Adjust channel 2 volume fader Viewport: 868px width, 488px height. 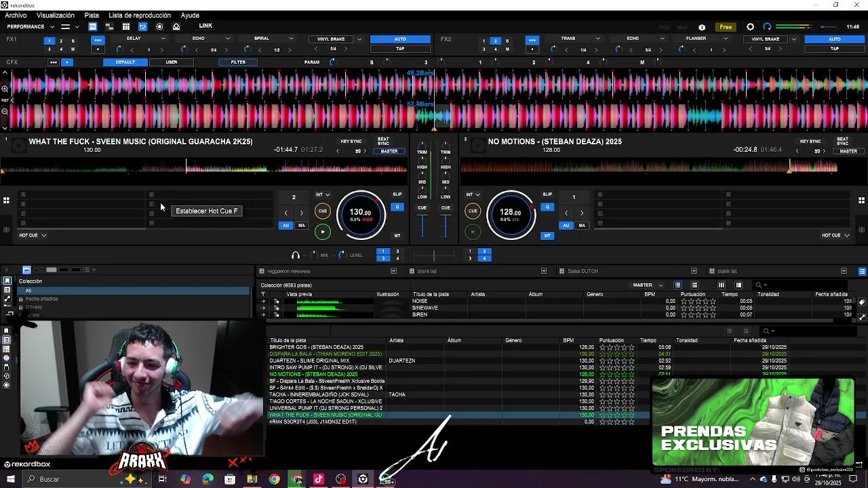pyautogui.click(x=446, y=226)
